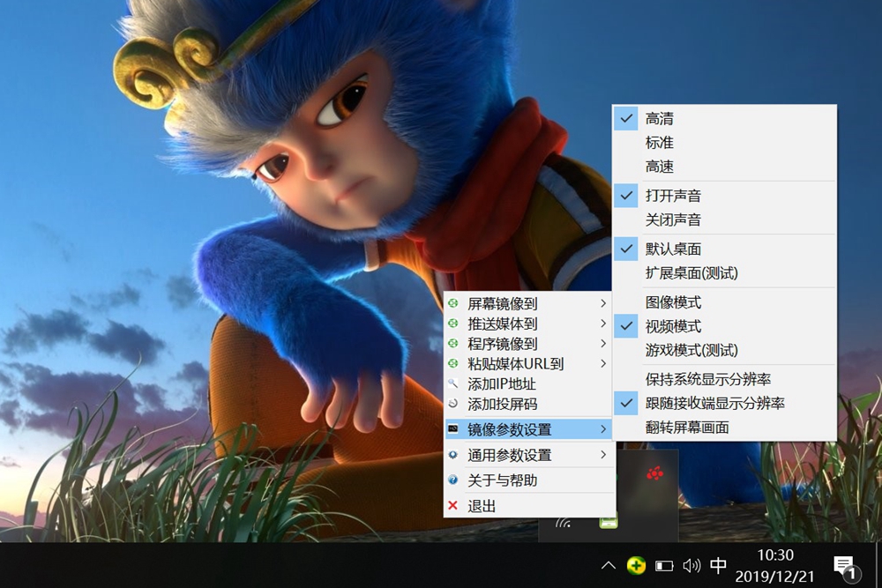The image size is (882, 588).
Task: Click the date 2019/12/21
Action: click(x=774, y=577)
